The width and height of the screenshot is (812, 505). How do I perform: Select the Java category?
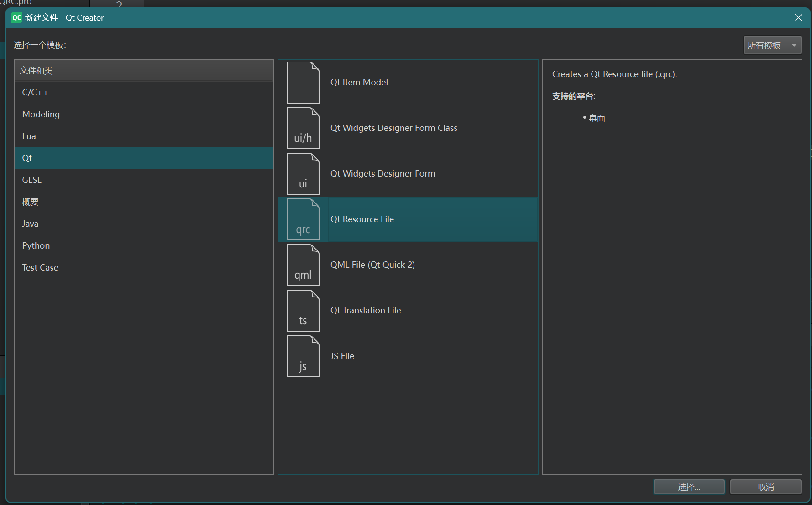point(144,224)
